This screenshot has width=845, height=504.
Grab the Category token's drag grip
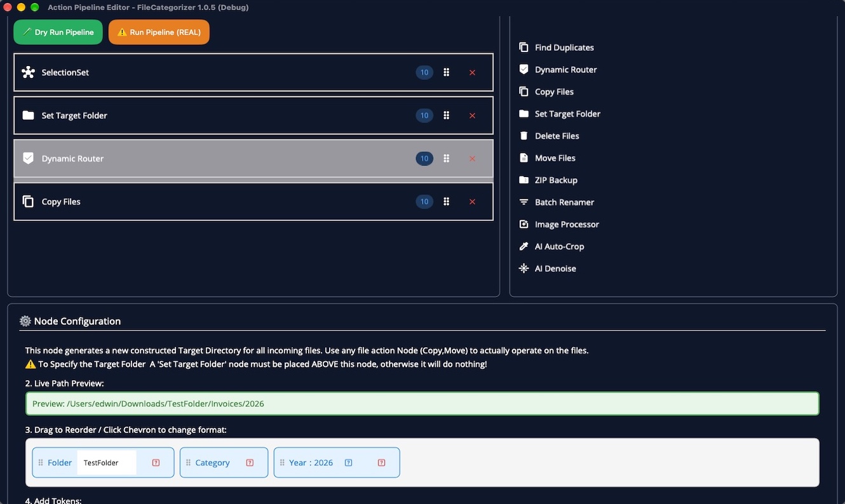coord(188,463)
